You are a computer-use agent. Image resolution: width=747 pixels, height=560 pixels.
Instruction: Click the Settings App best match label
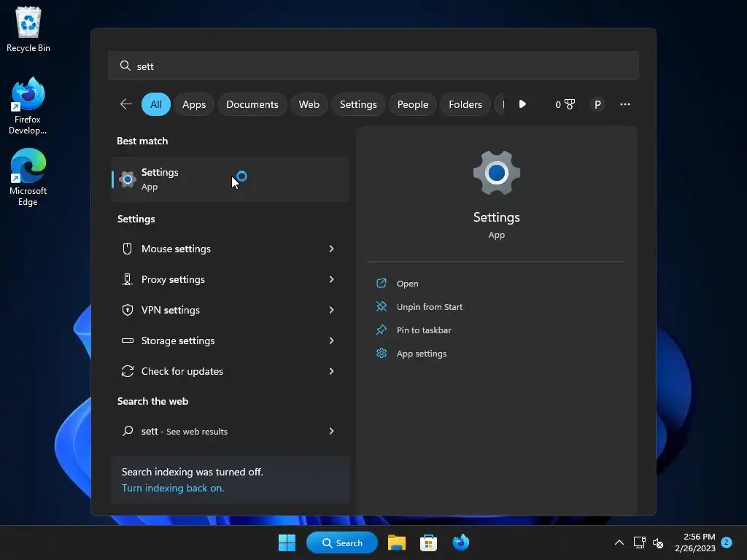click(x=160, y=179)
